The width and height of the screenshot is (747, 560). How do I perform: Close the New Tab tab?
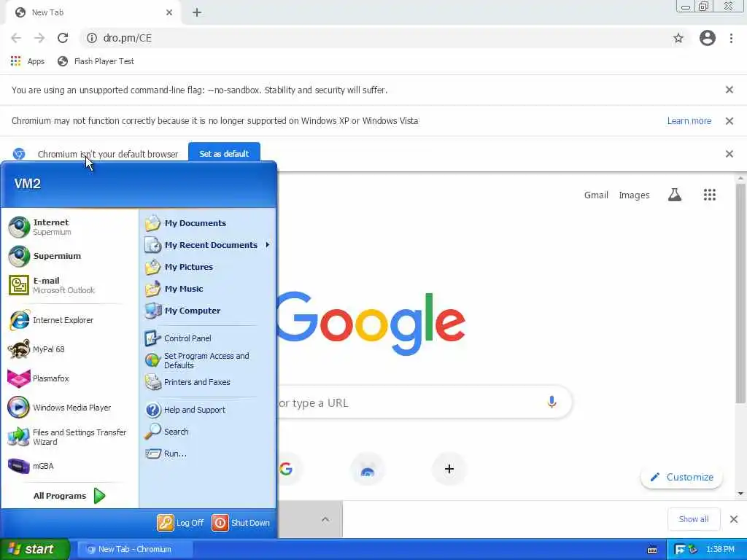click(x=169, y=12)
